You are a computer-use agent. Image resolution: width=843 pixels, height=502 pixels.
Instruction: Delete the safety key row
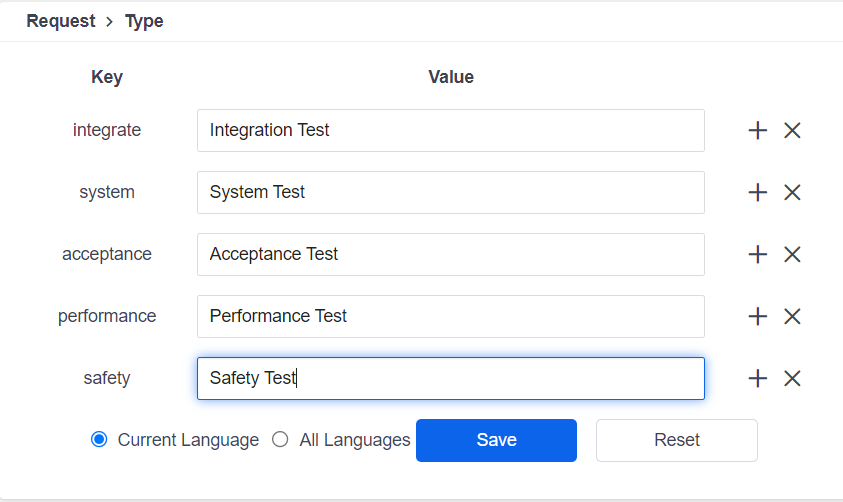792,378
